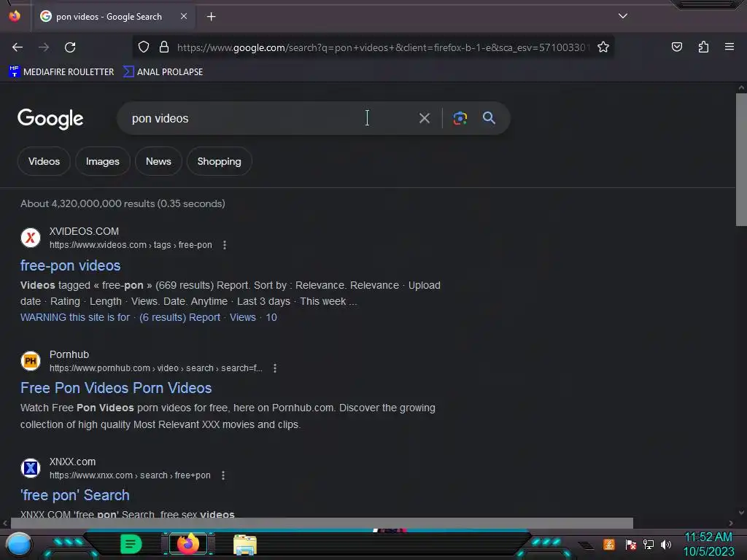
Task: Open options menu for Pornhub result
Action: (x=275, y=368)
